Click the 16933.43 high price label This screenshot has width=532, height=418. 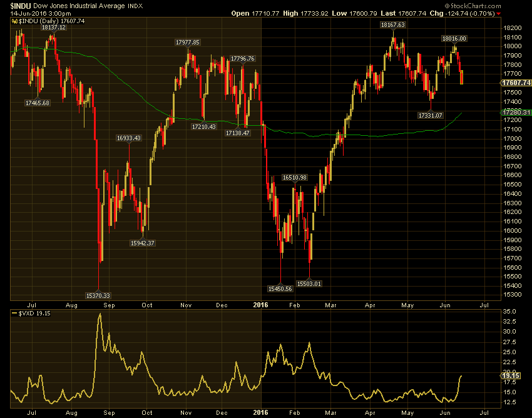pyautogui.click(x=128, y=138)
